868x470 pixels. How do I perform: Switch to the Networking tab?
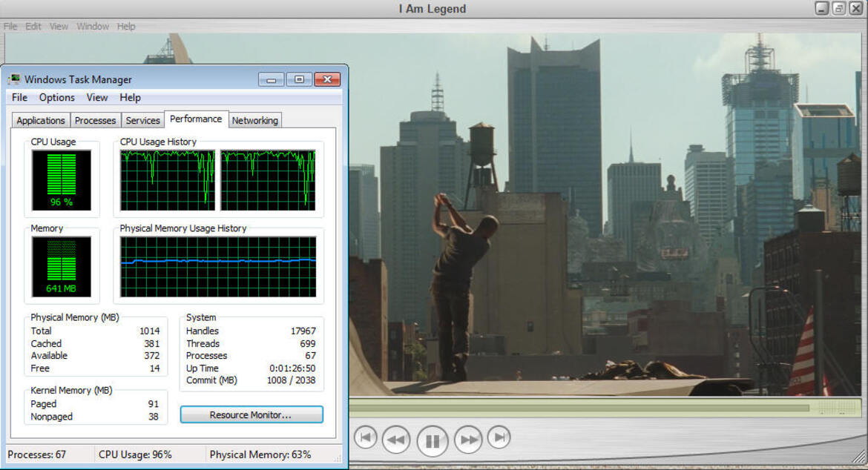pyautogui.click(x=254, y=121)
